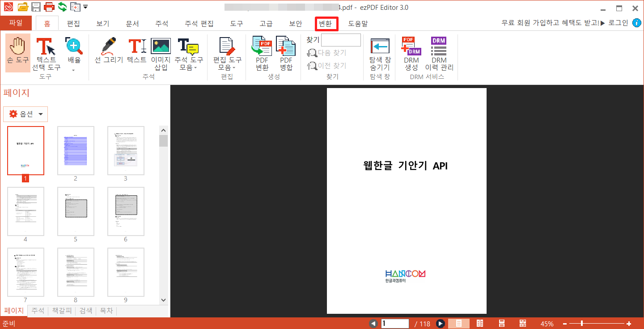Select page 6 thumbnail
This screenshot has height=329, width=644.
pos(126,211)
